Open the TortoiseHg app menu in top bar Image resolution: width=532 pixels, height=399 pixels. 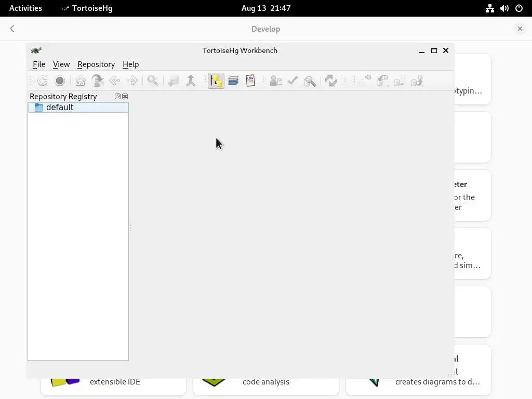(x=87, y=8)
